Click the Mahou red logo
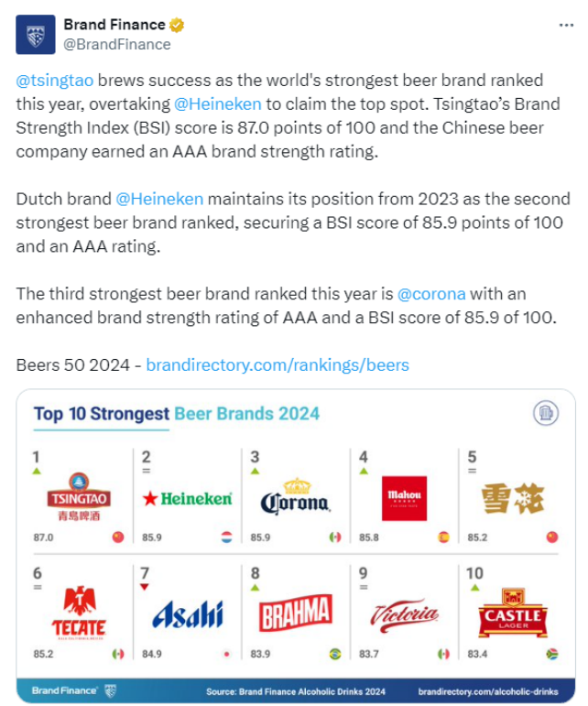 click(x=404, y=499)
